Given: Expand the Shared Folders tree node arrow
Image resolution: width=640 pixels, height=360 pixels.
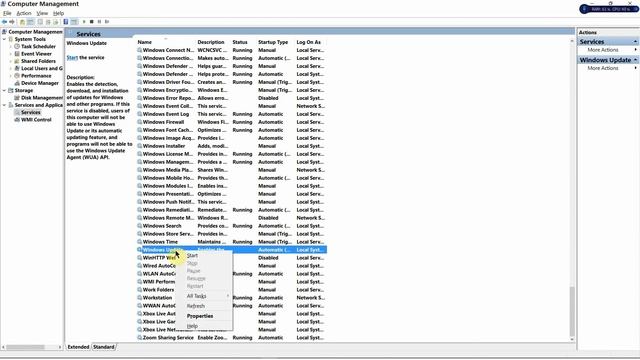Looking at the screenshot, I should pos(11,61).
